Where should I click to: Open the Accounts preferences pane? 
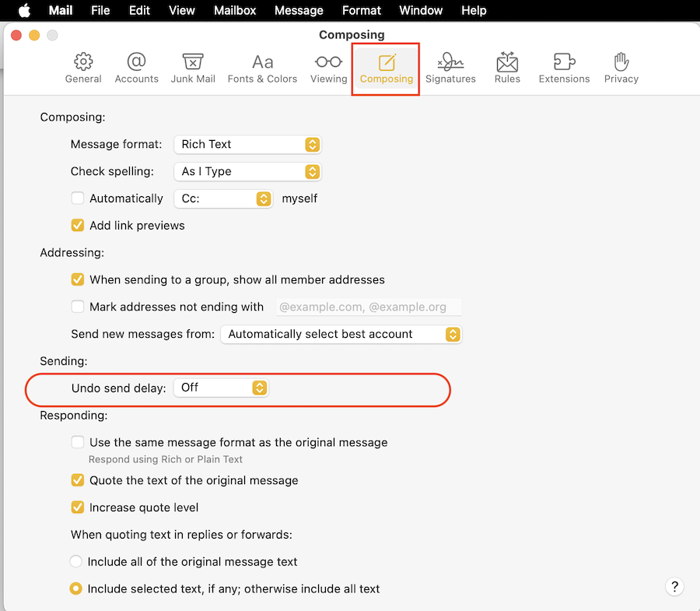pos(137,68)
